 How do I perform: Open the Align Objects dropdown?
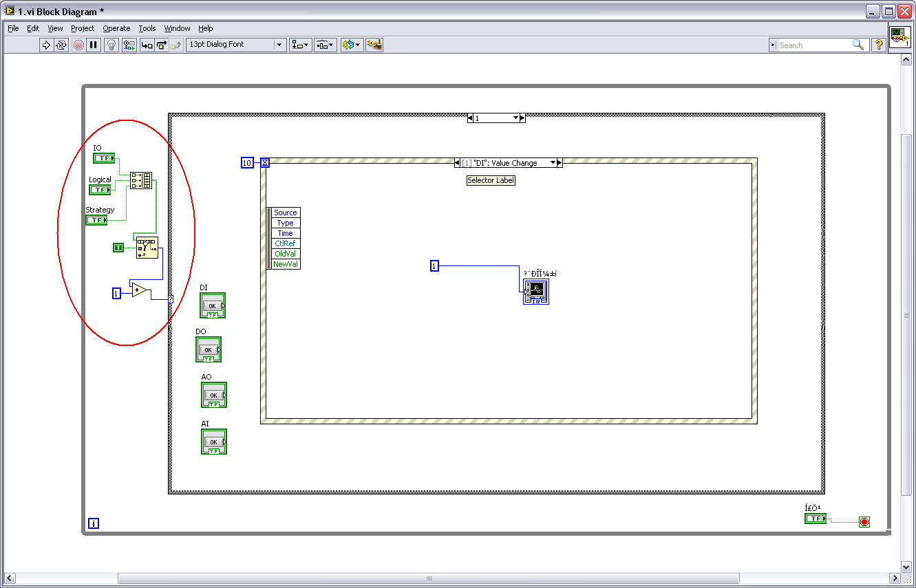[x=300, y=45]
